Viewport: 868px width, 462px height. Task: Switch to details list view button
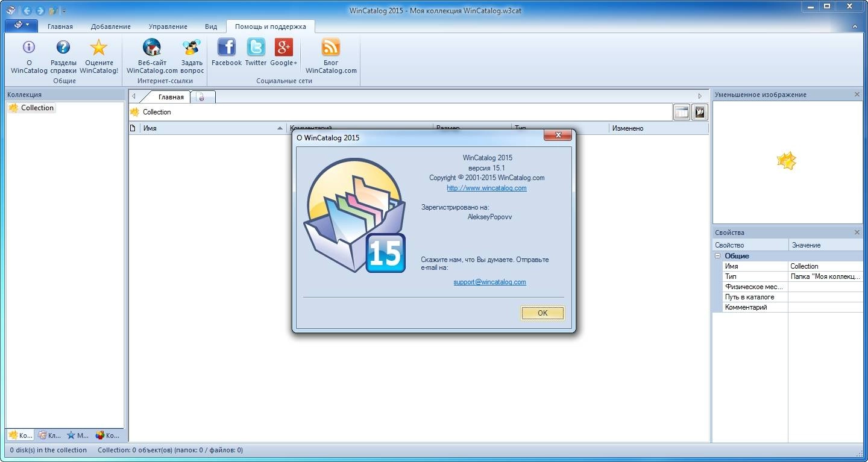click(682, 112)
